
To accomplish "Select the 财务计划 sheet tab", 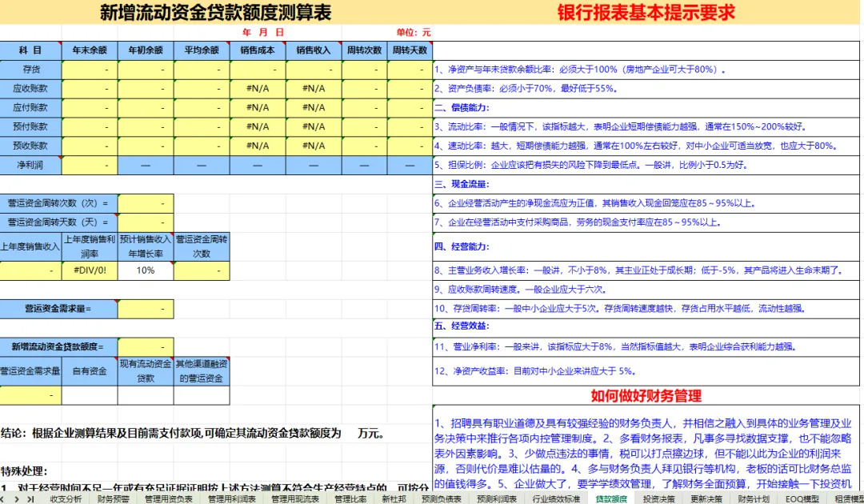I will tap(754, 498).
